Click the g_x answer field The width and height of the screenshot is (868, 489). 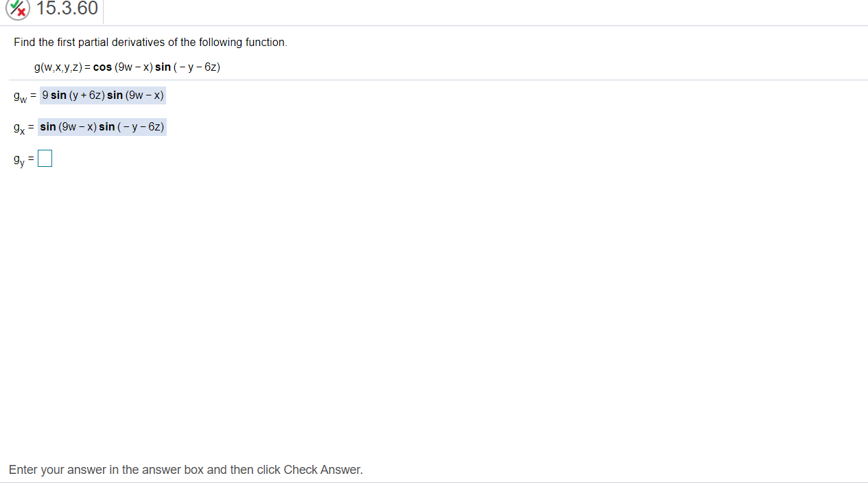(x=102, y=127)
